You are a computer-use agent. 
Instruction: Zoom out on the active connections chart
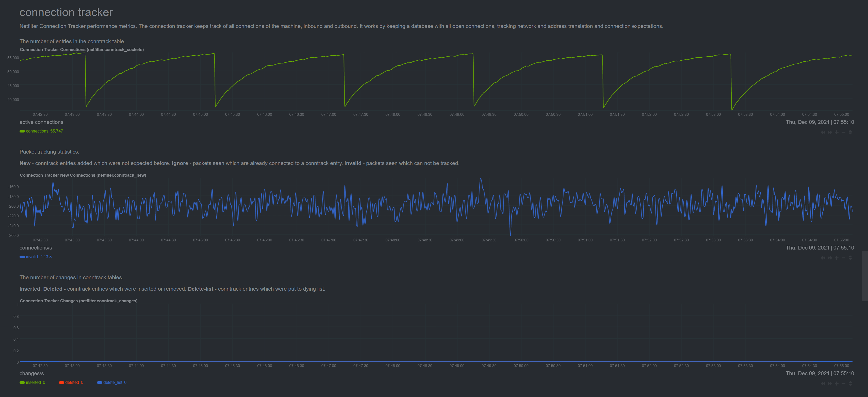click(x=843, y=133)
